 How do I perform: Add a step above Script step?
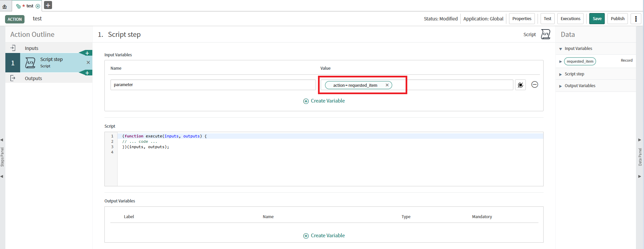click(87, 53)
